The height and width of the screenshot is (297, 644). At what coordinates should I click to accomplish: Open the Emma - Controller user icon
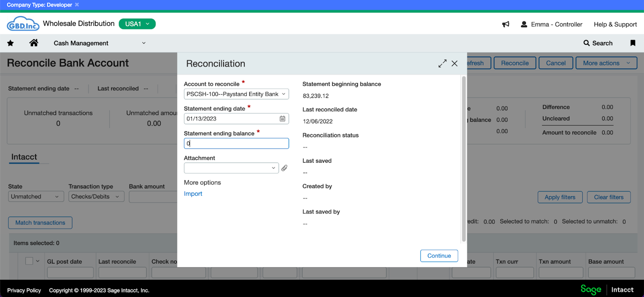click(524, 24)
